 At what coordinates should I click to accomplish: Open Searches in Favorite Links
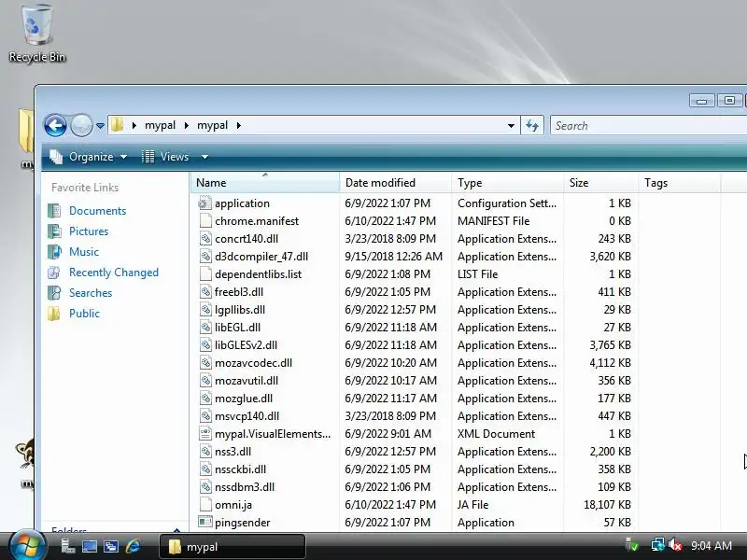click(91, 293)
